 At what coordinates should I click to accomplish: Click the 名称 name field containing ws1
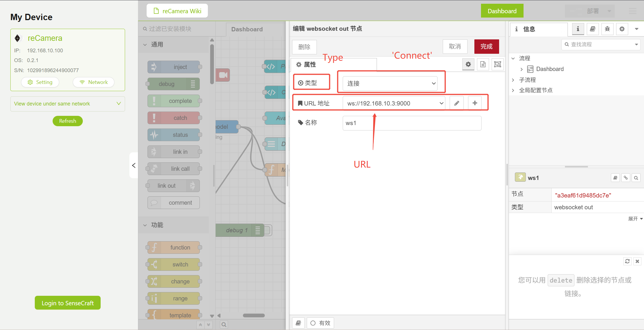tap(412, 123)
